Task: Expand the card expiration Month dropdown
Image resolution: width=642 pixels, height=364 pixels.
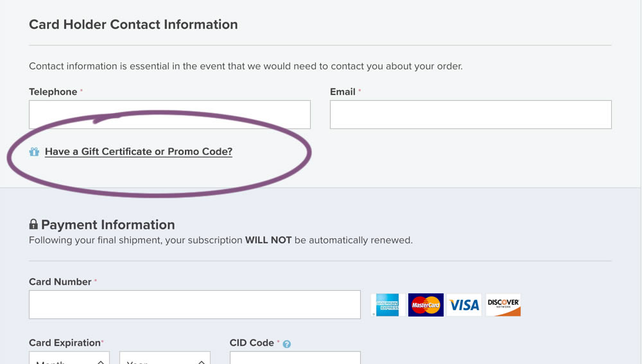Action: click(x=69, y=358)
